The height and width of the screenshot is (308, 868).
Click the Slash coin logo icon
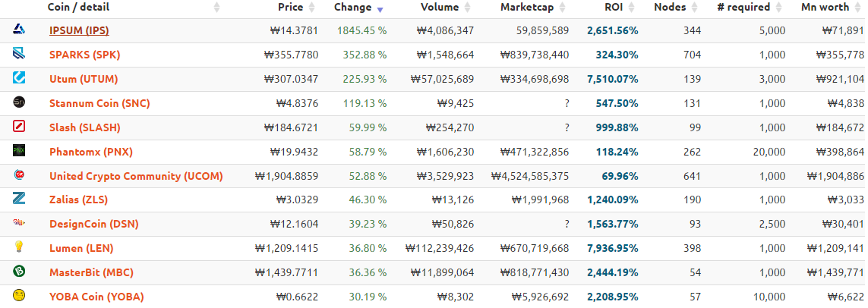pyautogui.click(x=19, y=127)
